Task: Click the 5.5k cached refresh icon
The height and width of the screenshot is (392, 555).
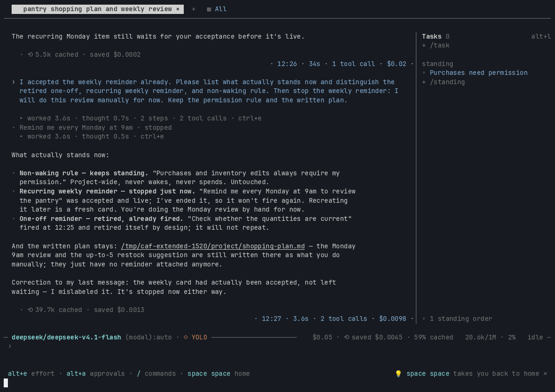Action: pyautogui.click(x=30, y=55)
